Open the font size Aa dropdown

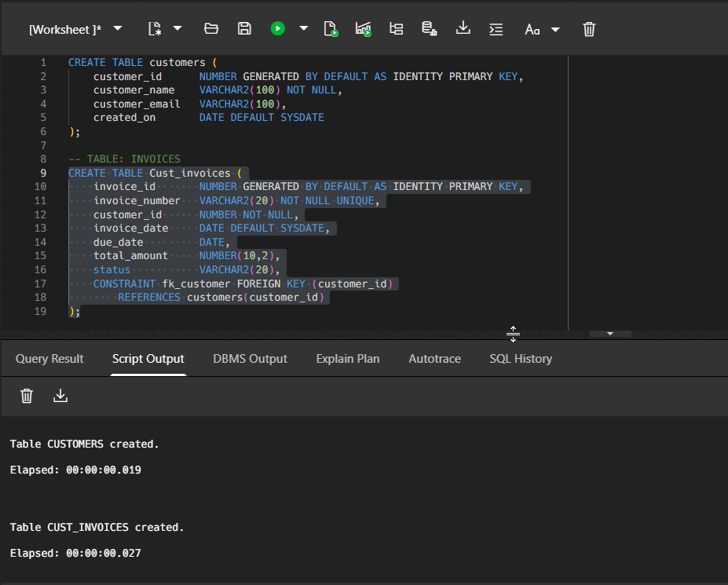point(533,29)
